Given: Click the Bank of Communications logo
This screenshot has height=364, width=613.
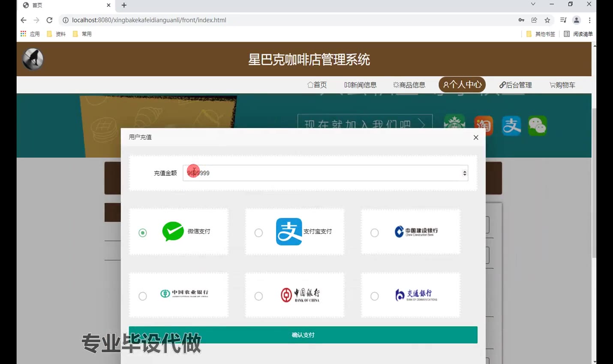Looking at the screenshot, I should (416, 295).
